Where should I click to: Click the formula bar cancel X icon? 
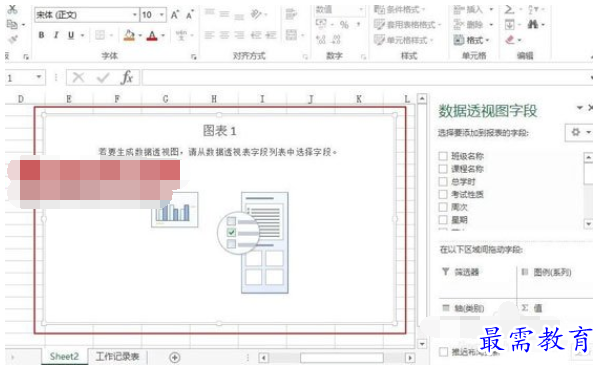point(78,78)
